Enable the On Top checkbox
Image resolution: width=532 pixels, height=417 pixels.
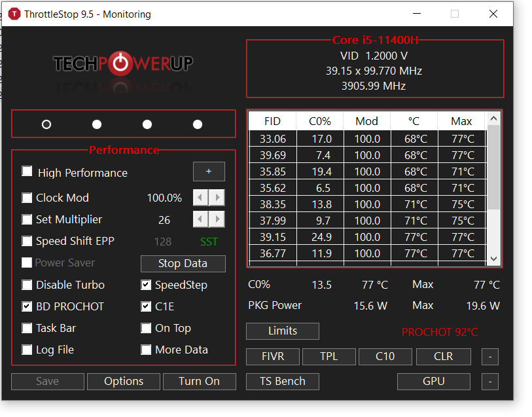(146, 328)
